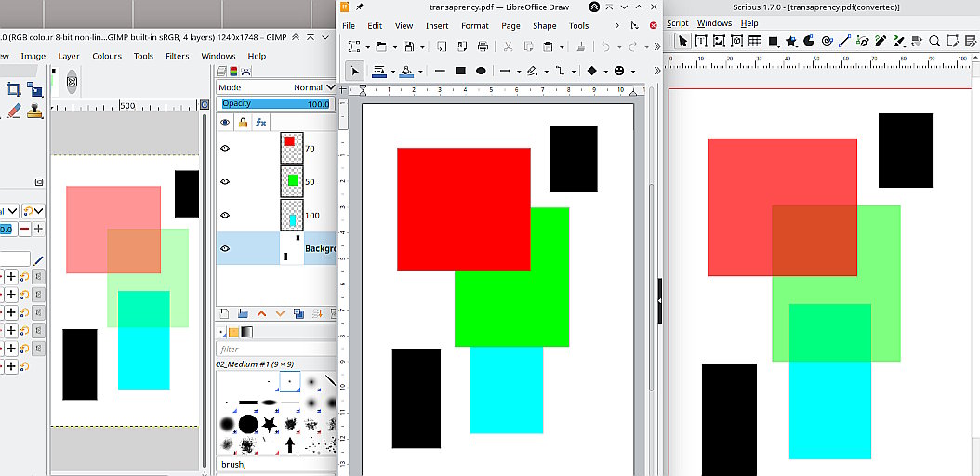This screenshot has width=980, height=476.
Task: Open the Colours menu in GIMP
Action: pos(107,56)
